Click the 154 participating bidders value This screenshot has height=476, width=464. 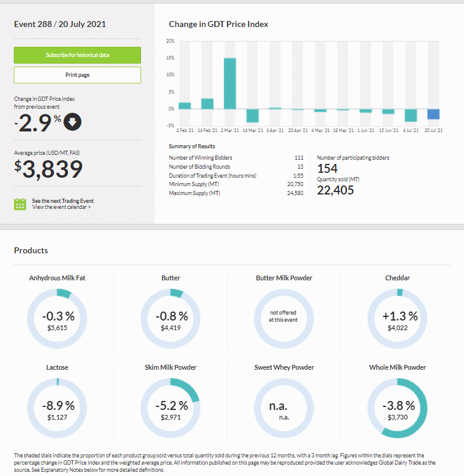pyautogui.click(x=327, y=169)
